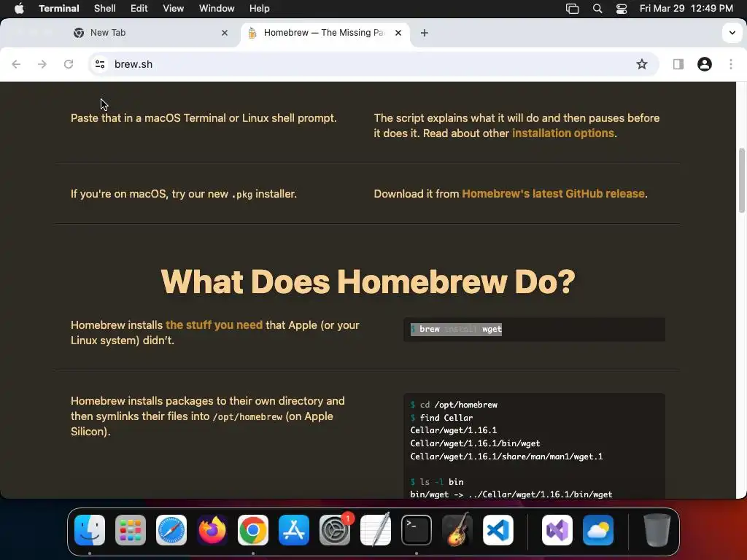
Task: Open Chrome's three-dot menu
Action: (731, 64)
